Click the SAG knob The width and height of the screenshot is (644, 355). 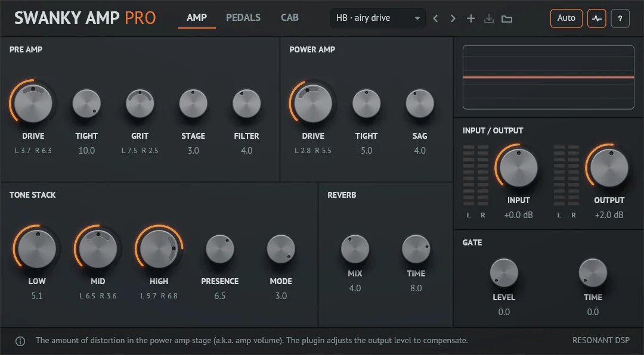420,104
